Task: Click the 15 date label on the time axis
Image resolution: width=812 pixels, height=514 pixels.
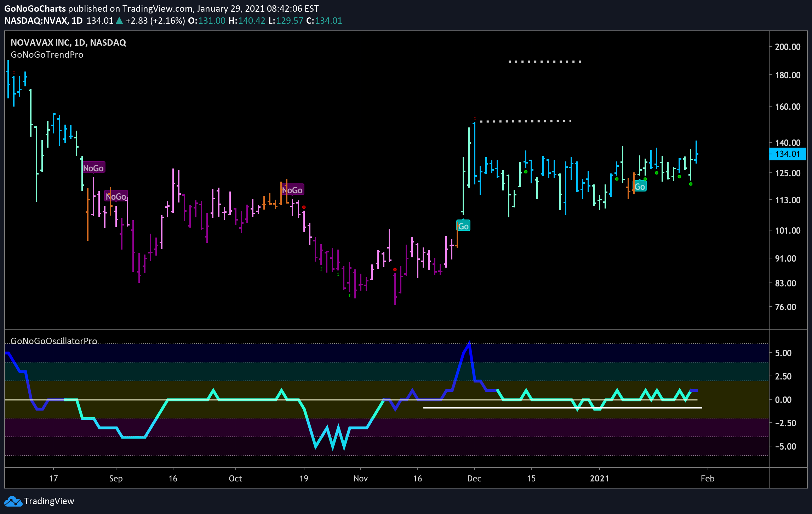Action: coord(531,479)
